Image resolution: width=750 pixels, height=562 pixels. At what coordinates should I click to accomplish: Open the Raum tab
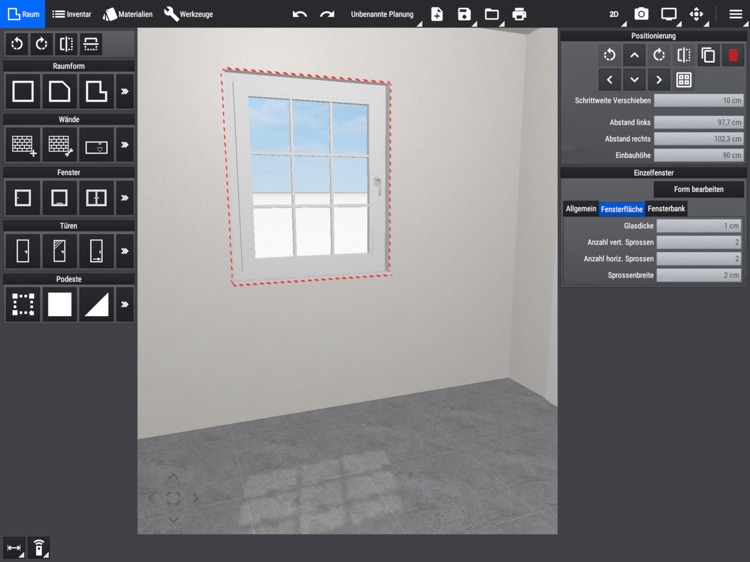(22, 14)
